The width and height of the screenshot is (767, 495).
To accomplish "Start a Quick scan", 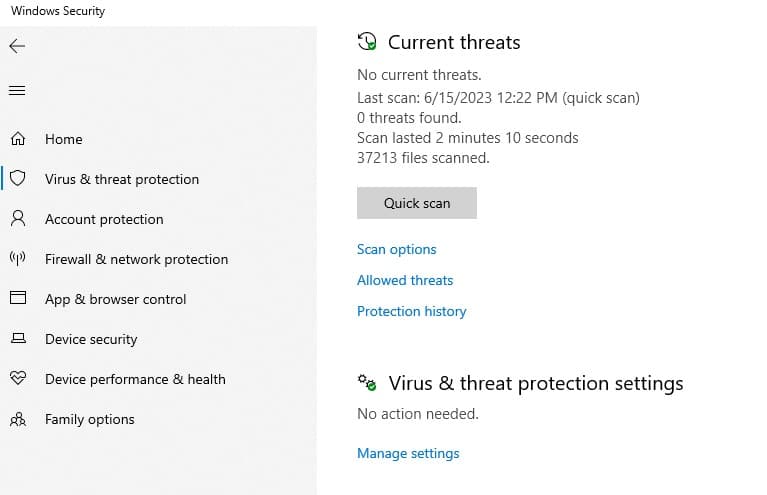I will click(x=417, y=203).
